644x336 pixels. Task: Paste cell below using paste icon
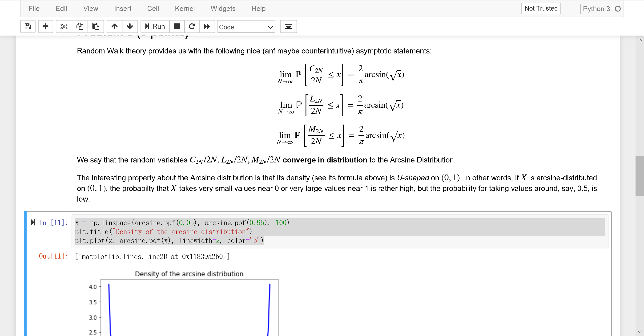[96, 27]
